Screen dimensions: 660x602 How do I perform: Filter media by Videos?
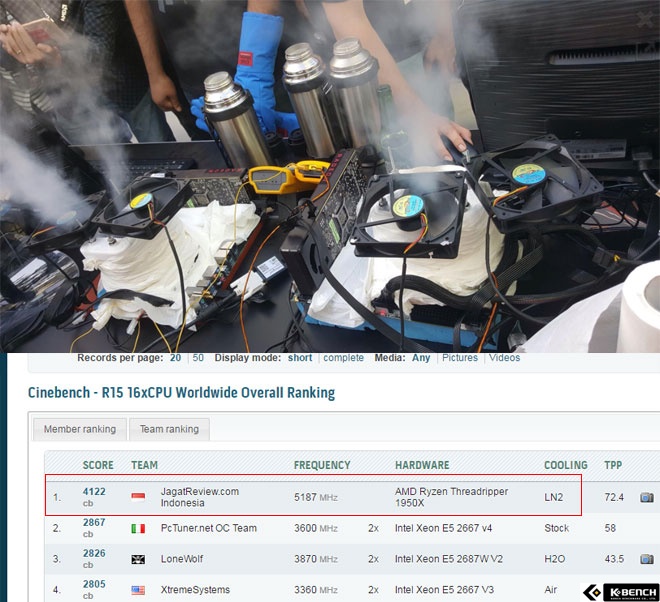click(x=505, y=358)
